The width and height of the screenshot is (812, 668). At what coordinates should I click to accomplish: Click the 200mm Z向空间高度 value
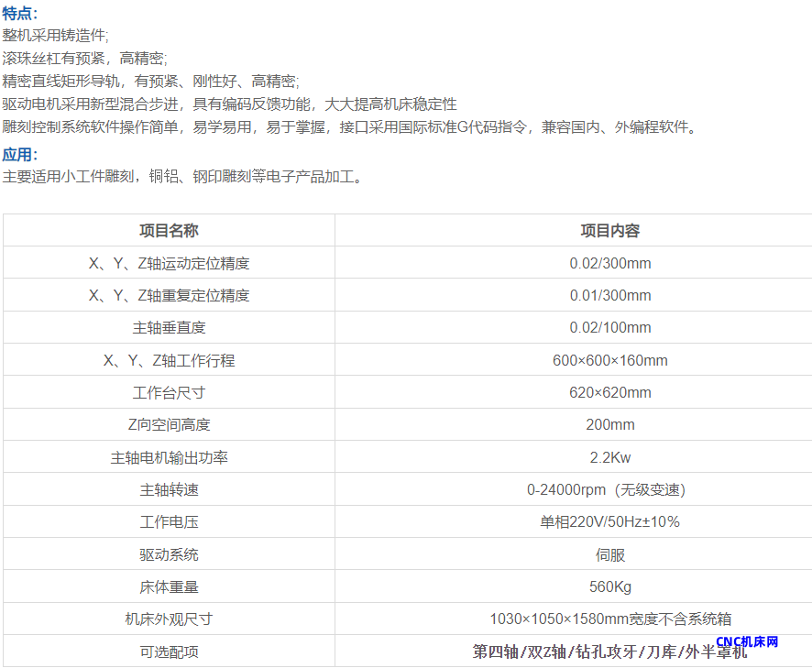point(609,424)
